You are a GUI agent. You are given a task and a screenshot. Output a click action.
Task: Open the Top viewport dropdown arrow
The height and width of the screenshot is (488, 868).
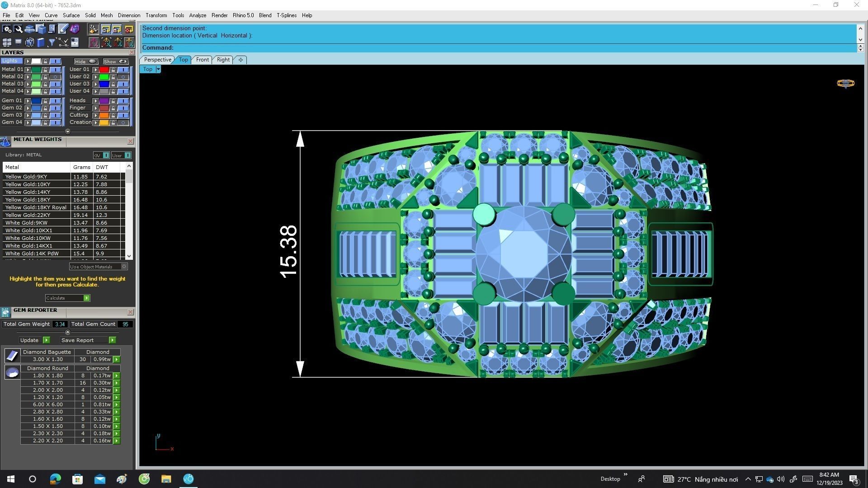(x=158, y=69)
